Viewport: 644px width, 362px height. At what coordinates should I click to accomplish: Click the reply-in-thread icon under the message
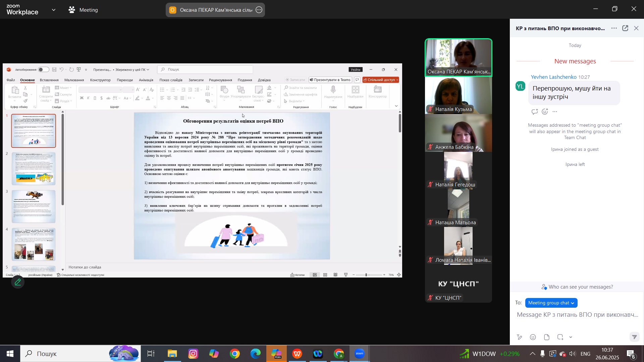coord(534,112)
